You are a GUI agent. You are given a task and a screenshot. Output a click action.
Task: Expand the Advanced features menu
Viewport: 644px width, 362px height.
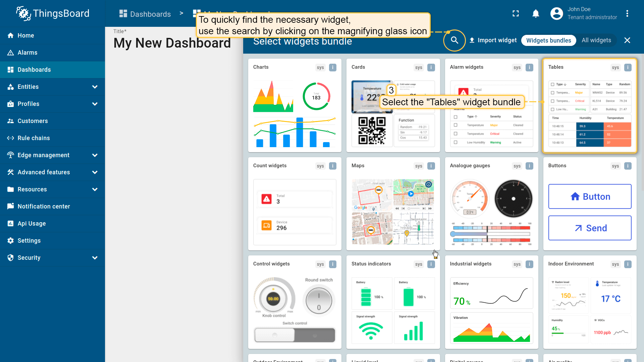pyautogui.click(x=52, y=172)
